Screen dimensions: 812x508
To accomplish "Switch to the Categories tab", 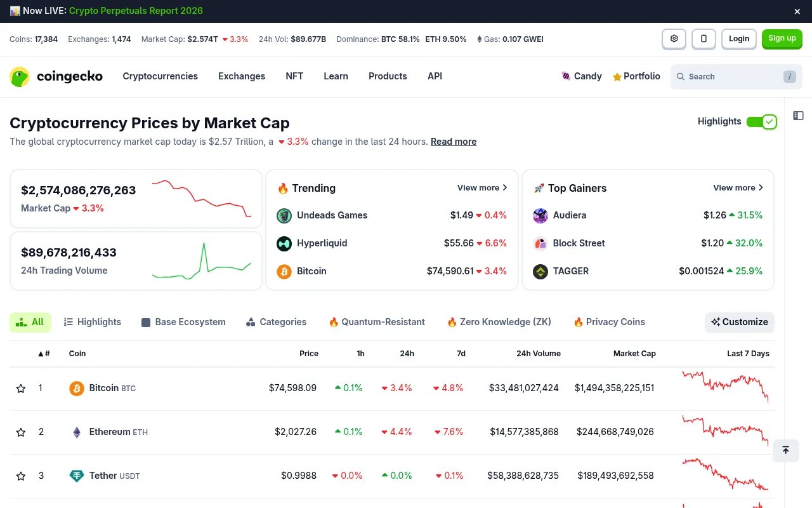I will point(276,322).
